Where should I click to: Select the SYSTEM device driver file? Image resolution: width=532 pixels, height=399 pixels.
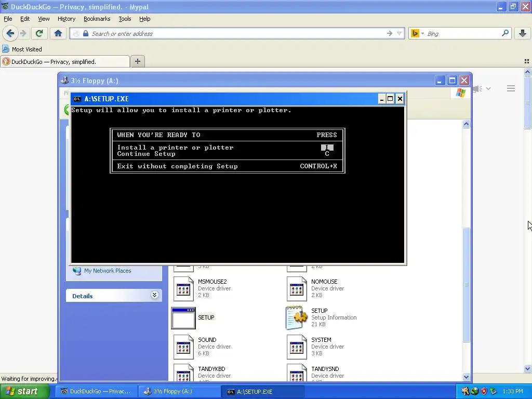315,347
